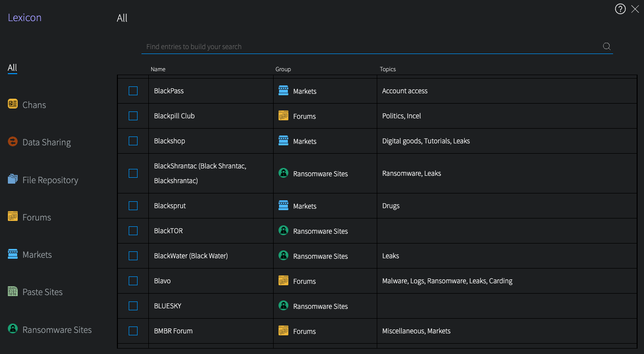Image resolution: width=644 pixels, height=354 pixels.
Task: Click 'Politics, Incel' topic text
Action: (402, 116)
